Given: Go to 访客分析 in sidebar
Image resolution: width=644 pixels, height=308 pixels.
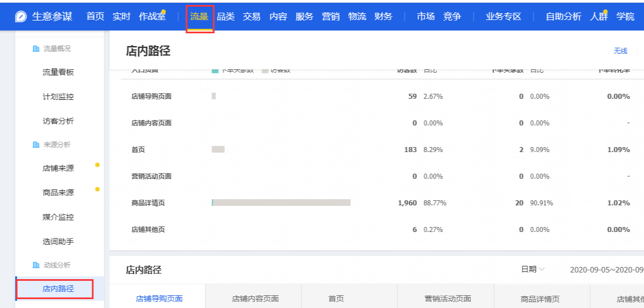Looking at the screenshot, I should pyautogui.click(x=58, y=121).
